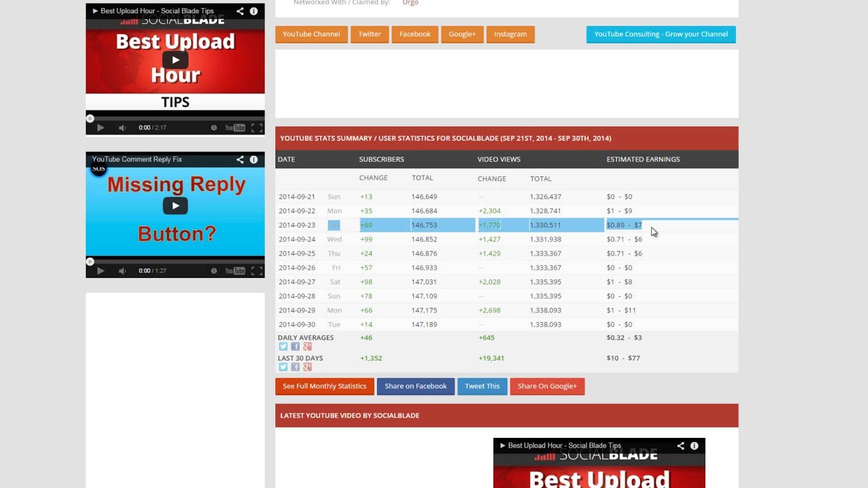This screenshot has width=868, height=488.
Task: Share the Best Upload Hour sidebar video
Action: pos(240,11)
